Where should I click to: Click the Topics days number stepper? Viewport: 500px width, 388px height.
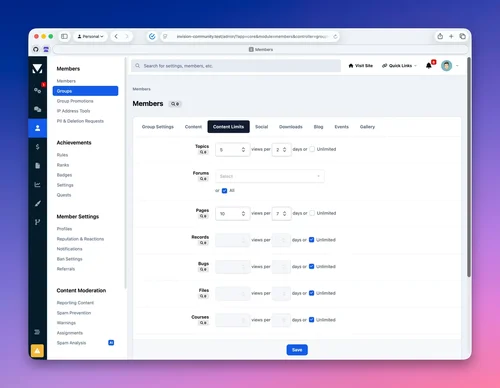[x=284, y=150]
